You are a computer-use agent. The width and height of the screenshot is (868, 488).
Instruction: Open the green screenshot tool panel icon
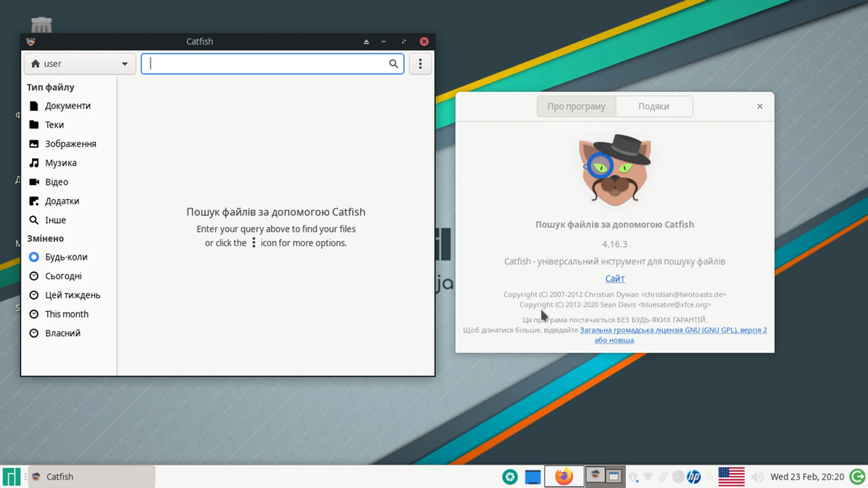tap(510, 477)
